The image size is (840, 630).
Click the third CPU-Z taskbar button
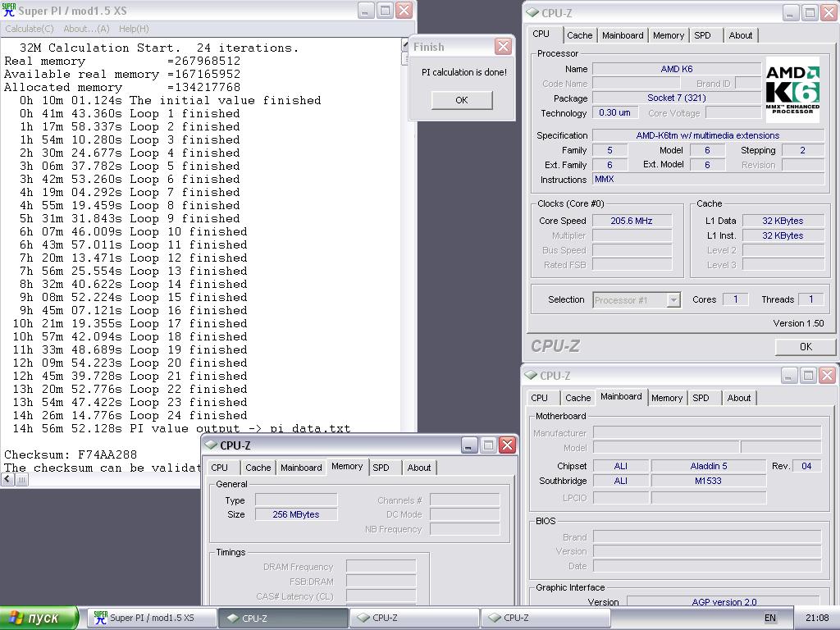click(x=546, y=618)
